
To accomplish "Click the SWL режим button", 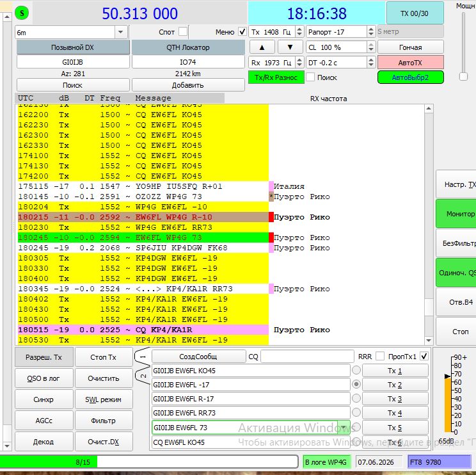I will pos(104,399).
